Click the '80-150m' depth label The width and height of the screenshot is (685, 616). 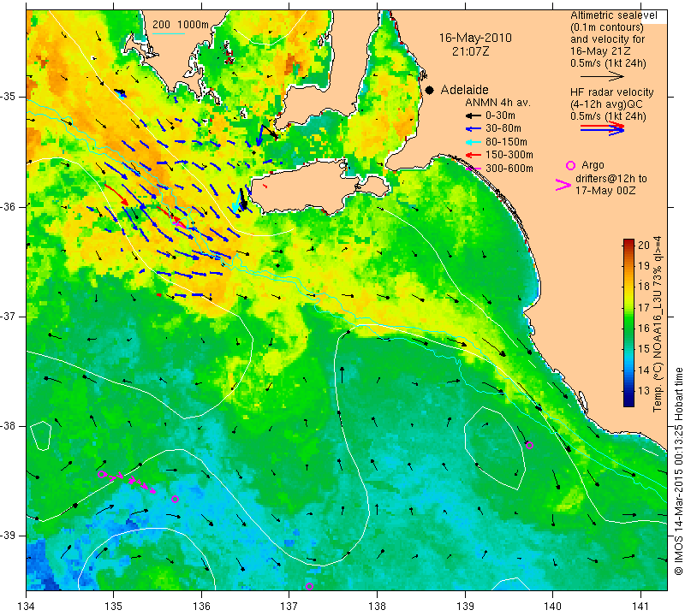506,142
